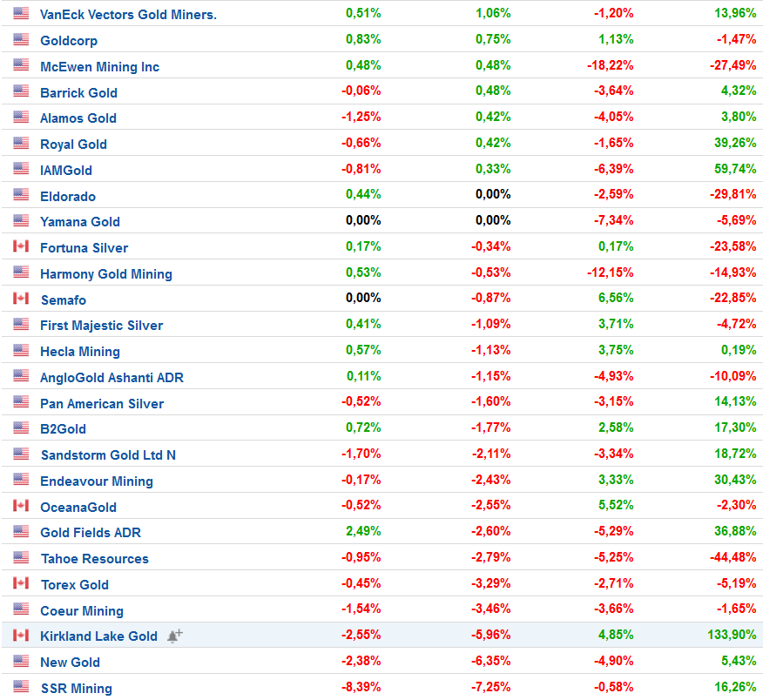Open the Kirkland Lake Gold link
This screenshot has height=700, width=763.
pyautogui.click(x=98, y=636)
